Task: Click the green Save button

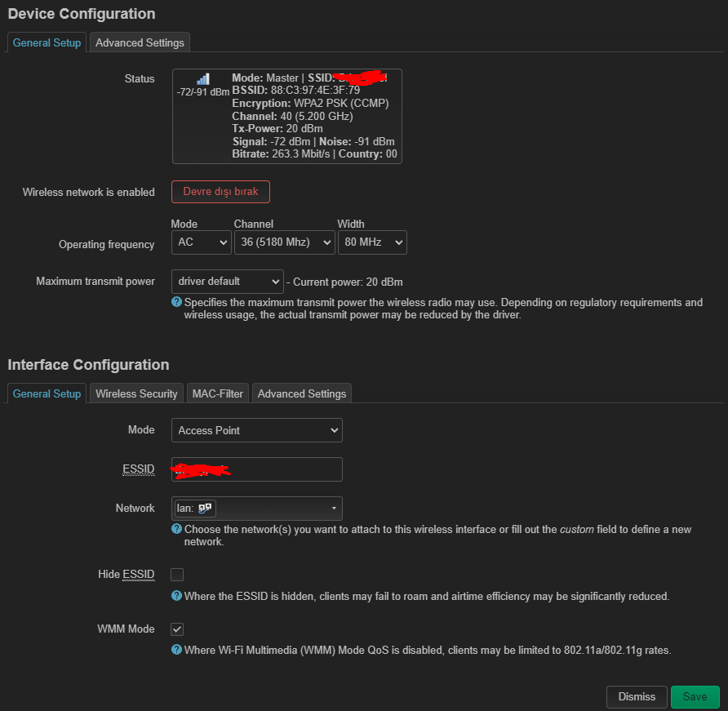Action: 695,696
